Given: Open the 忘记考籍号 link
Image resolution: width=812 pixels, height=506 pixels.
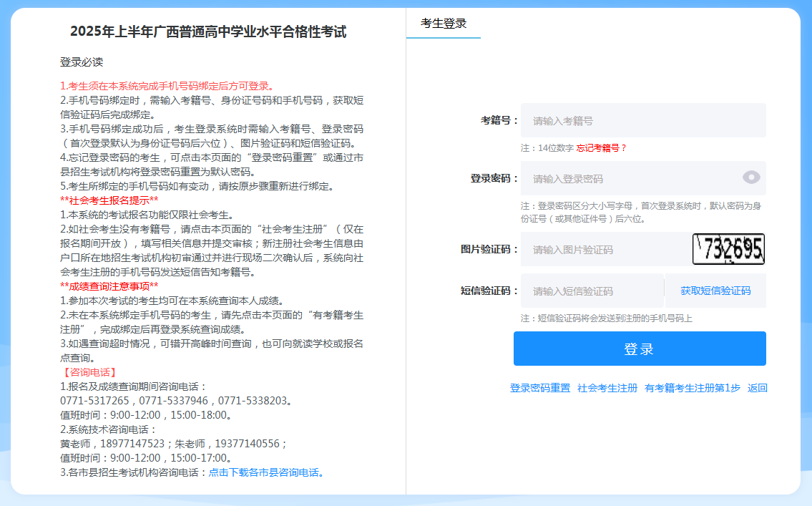Looking at the screenshot, I should tap(598, 148).
